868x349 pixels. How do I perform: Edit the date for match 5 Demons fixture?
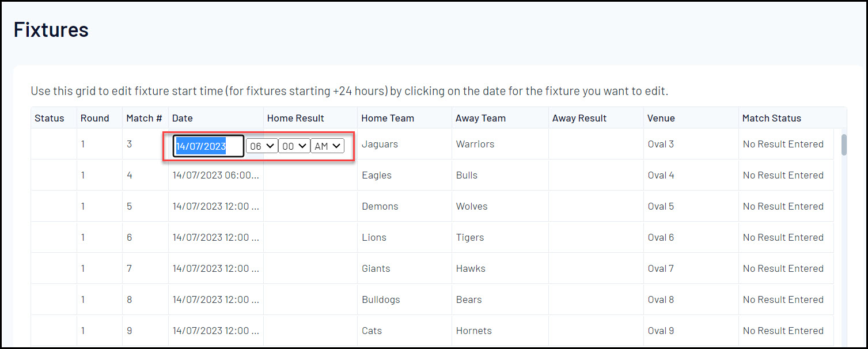pos(216,206)
